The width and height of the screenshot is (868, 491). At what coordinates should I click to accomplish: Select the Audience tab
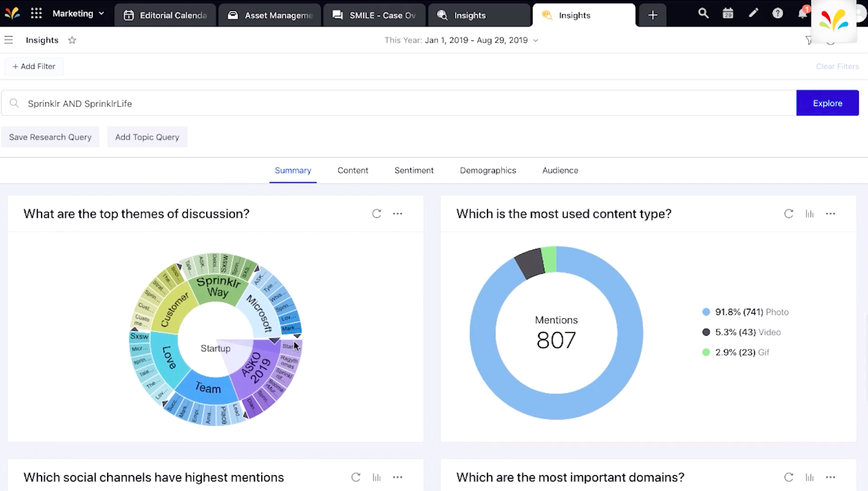pos(560,171)
